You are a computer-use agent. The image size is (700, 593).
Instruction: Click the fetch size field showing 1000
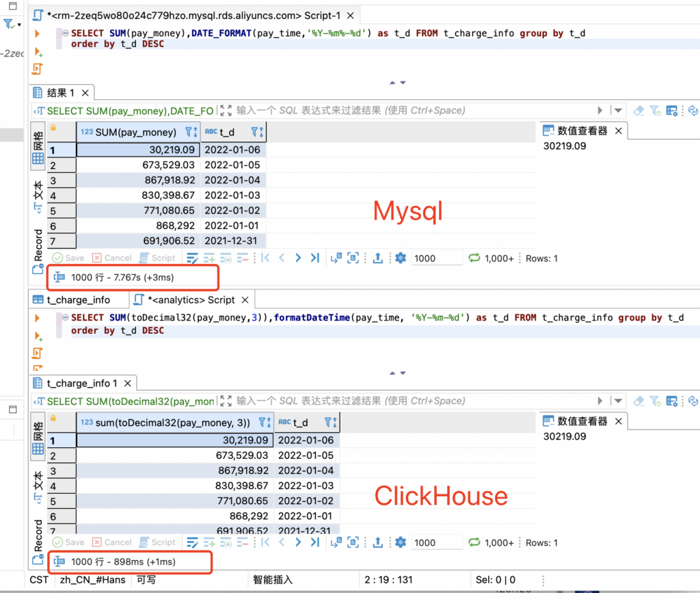[436, 258]
